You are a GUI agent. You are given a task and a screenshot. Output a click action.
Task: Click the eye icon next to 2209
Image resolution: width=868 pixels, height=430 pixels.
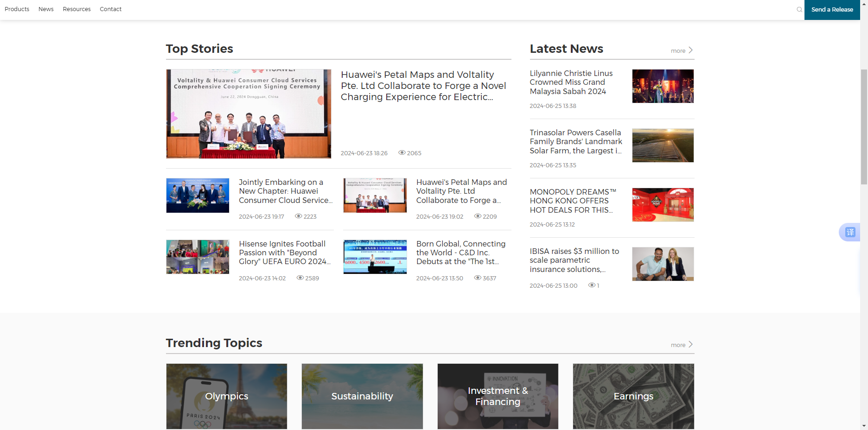(478, 216)
